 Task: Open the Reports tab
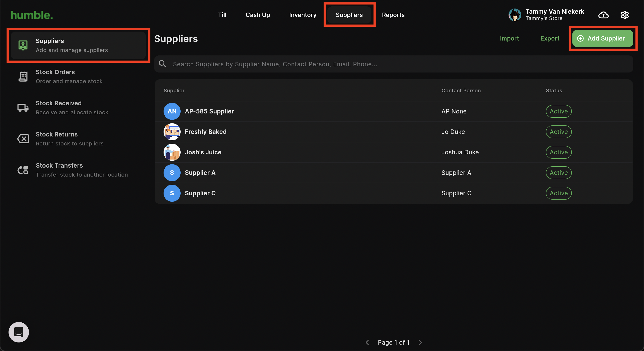[393, 15]
